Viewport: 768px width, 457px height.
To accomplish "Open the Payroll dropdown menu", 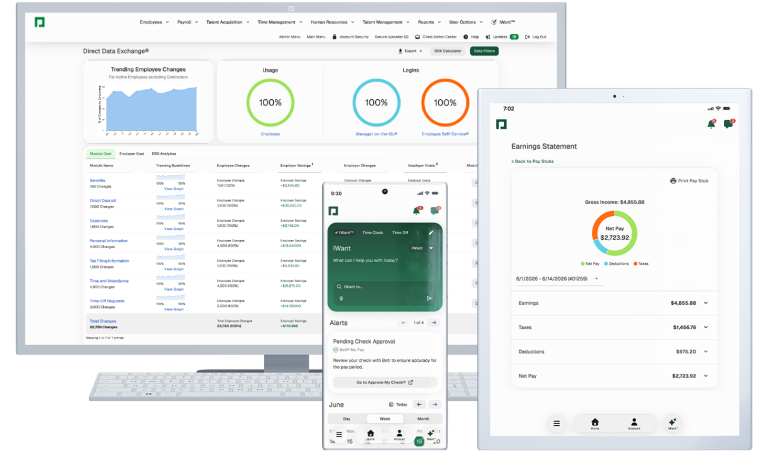I will point(188,22).
